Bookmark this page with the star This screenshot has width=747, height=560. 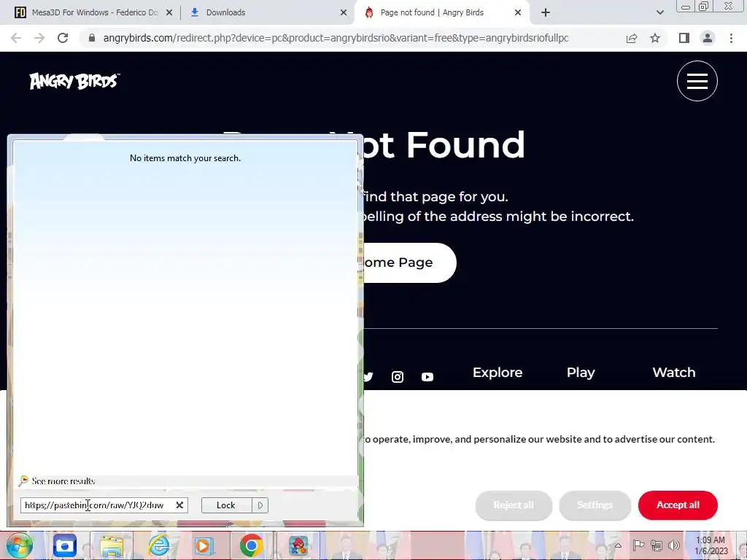(655, 38)
